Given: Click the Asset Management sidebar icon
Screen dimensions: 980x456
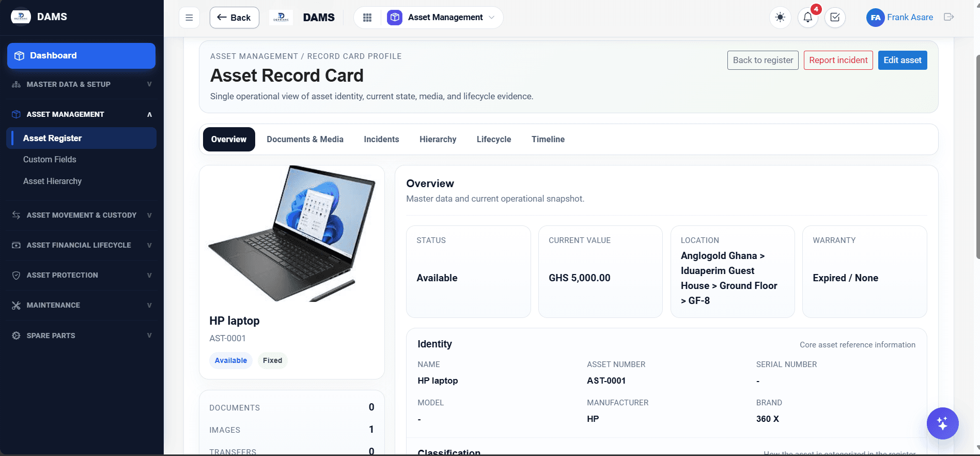Looking at the screenshot, I should click(x=16, y=114).
